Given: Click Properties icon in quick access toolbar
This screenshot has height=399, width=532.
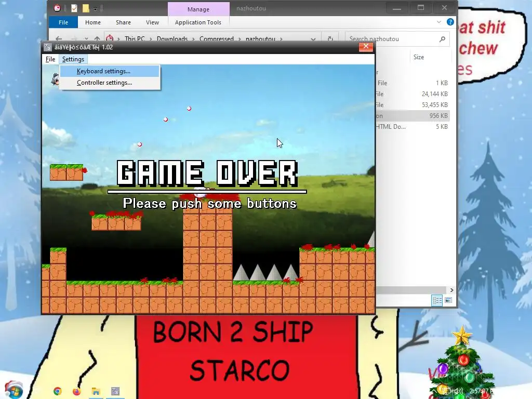Looking at the screenshot, I should (x=74, y=8).
